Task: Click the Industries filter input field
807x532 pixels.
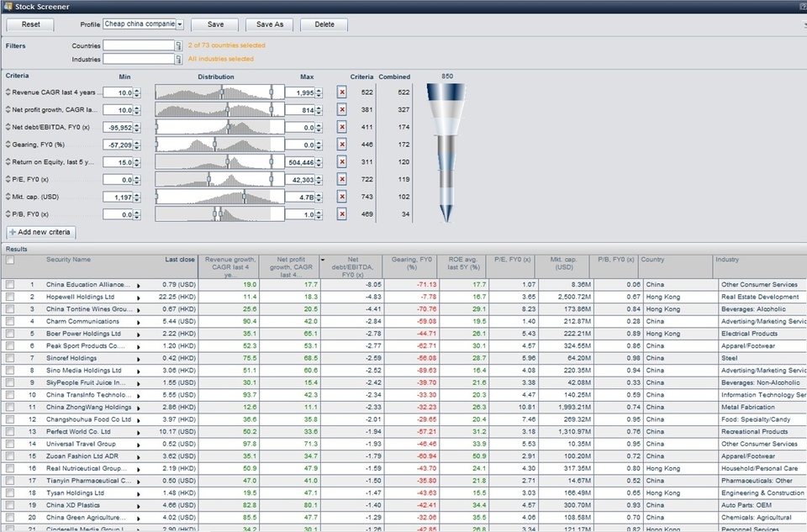Action: pyautogui.click(x=139, y=59)
